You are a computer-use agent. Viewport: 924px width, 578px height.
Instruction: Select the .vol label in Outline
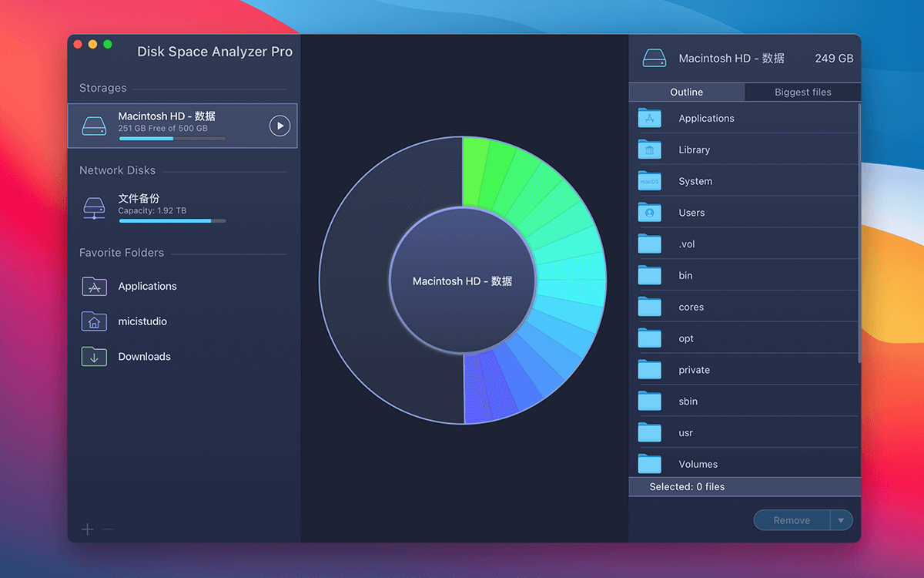(687, 244)
